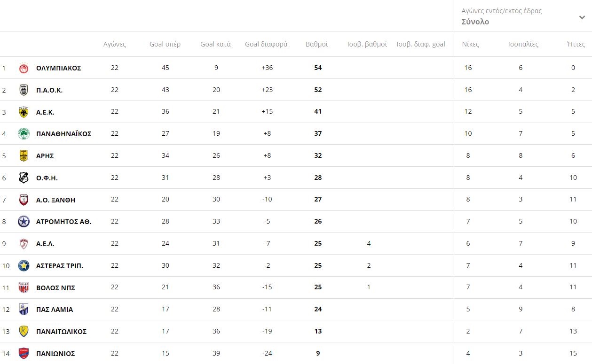Click the O.F.I. black-white crest icon
The height and width of the screenshot is (364, 592).
24,178
